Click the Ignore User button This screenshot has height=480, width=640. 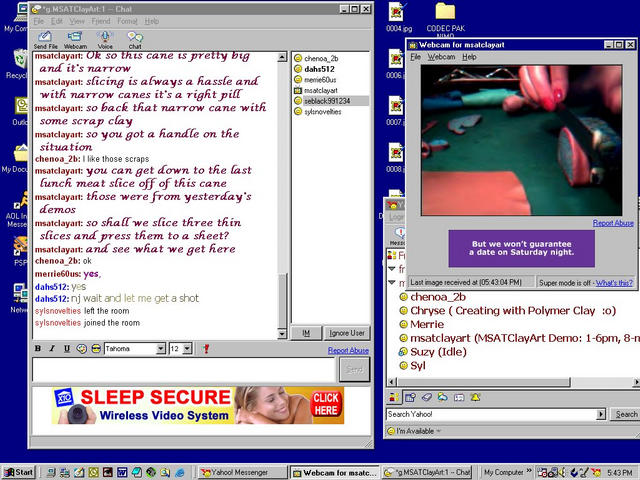(x=347, y=333)
